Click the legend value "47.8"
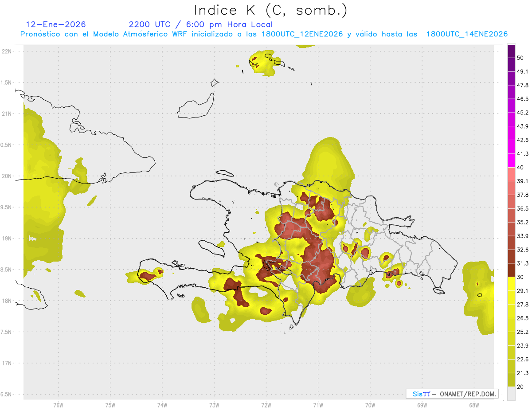532x411 pixels. tap(523, 86)
